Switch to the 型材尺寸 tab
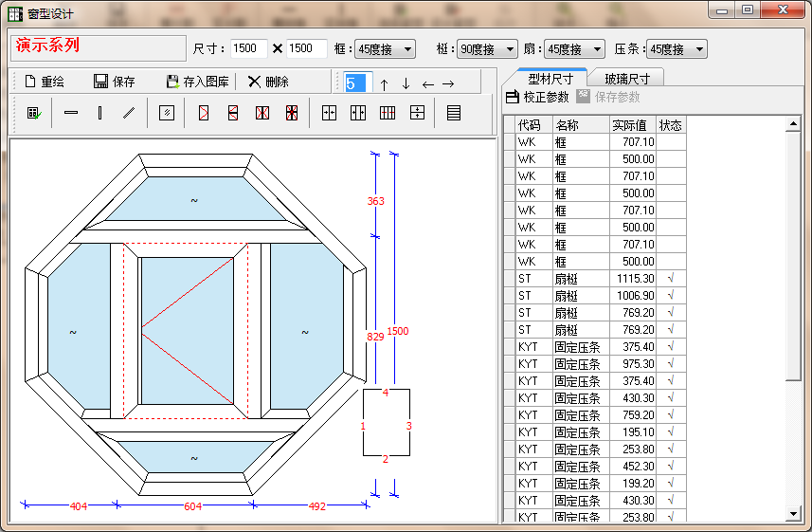 click(x=550, y=79)
